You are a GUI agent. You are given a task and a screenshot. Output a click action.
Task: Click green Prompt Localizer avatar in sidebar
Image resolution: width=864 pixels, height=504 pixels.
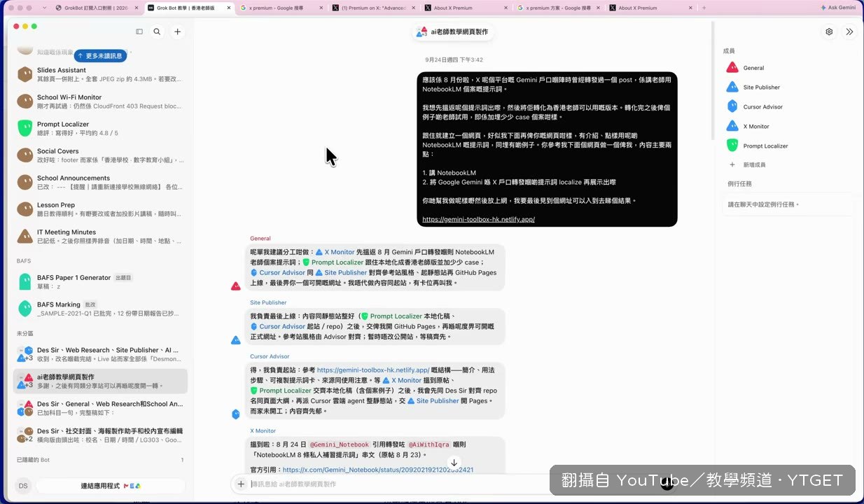(x=25, y=128)
